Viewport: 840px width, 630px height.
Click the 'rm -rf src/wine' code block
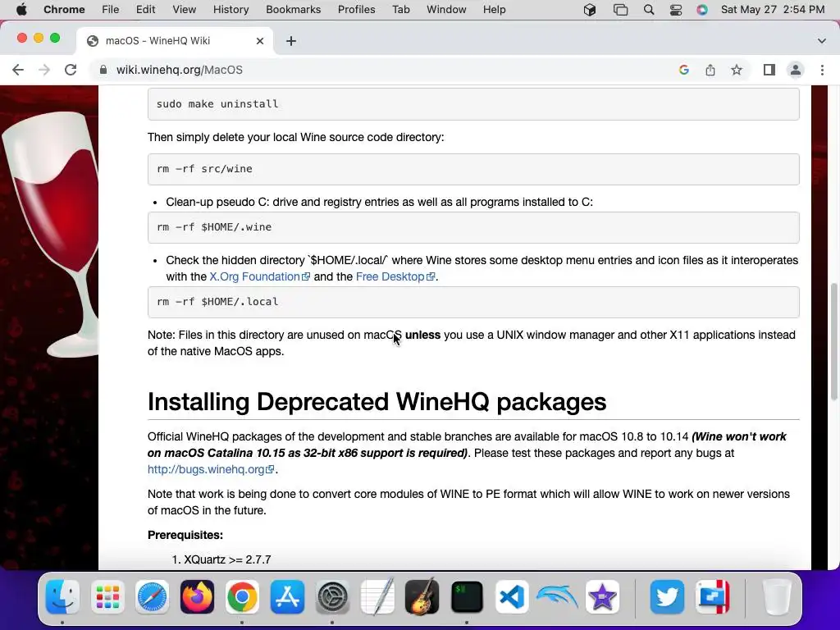pyautogui.click(x=473, y=169)
